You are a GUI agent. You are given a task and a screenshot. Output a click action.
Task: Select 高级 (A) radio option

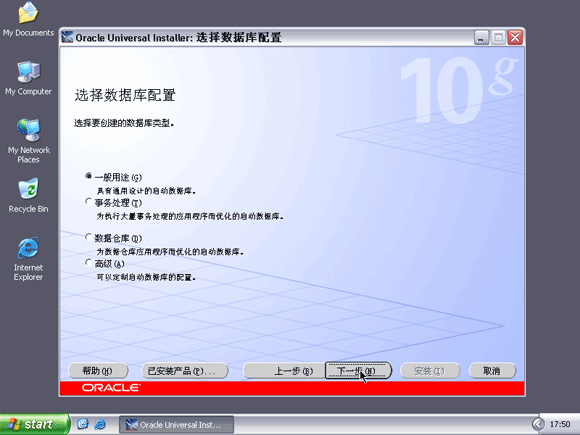click(88, 262)
